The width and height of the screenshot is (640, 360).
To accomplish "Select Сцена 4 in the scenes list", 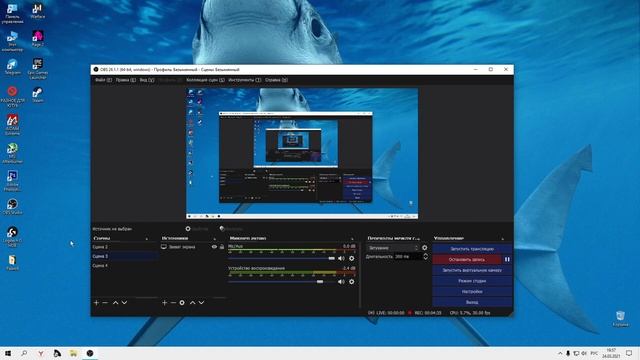I will point(125,266).
